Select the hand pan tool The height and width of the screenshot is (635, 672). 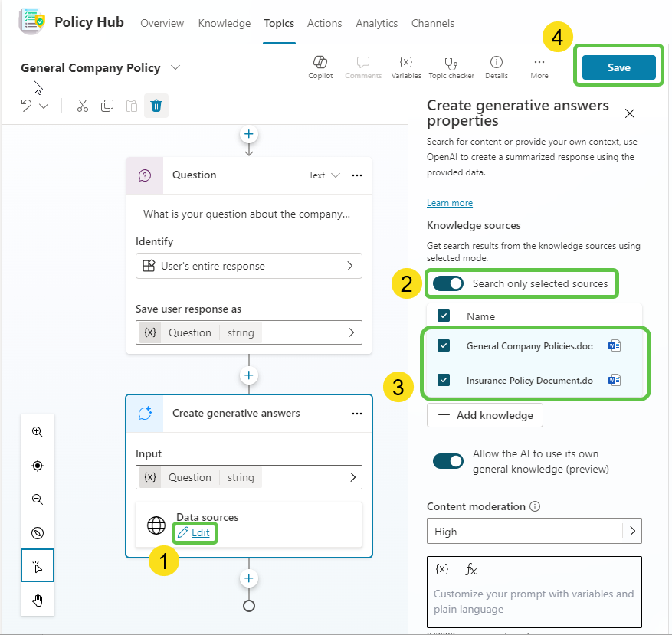(38, 600)
